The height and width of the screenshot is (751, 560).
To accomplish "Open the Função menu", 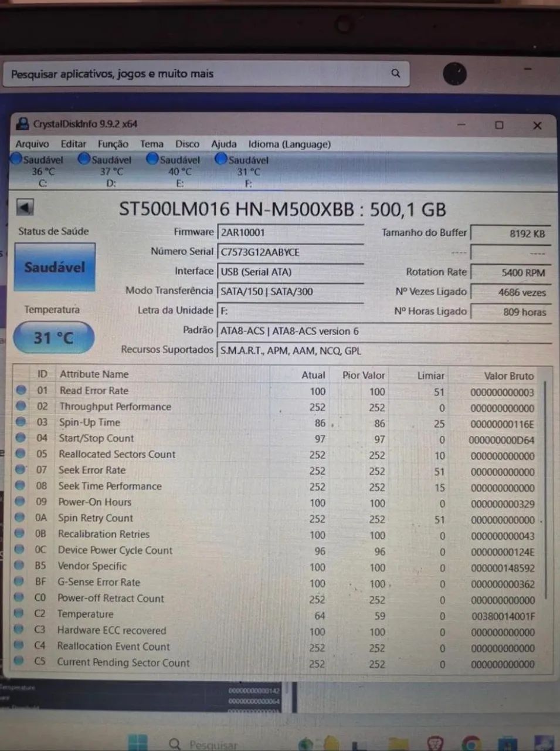I will [113, 144].
